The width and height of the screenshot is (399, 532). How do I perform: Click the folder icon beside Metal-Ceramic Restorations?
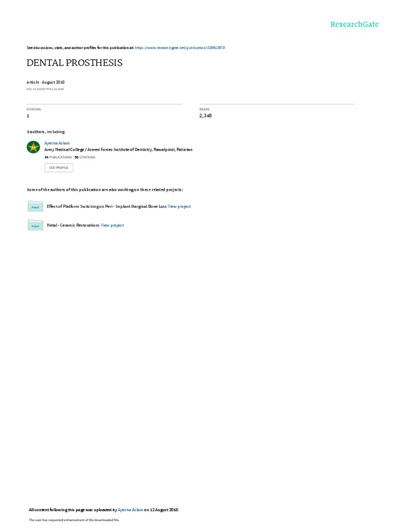click(35, 225)
